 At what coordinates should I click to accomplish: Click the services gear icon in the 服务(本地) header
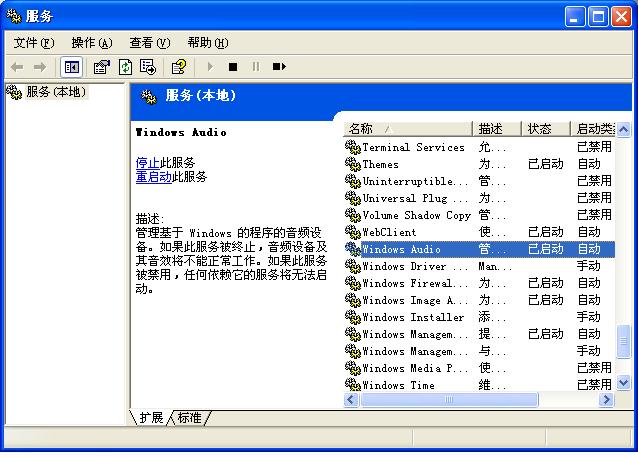(149, 97)
